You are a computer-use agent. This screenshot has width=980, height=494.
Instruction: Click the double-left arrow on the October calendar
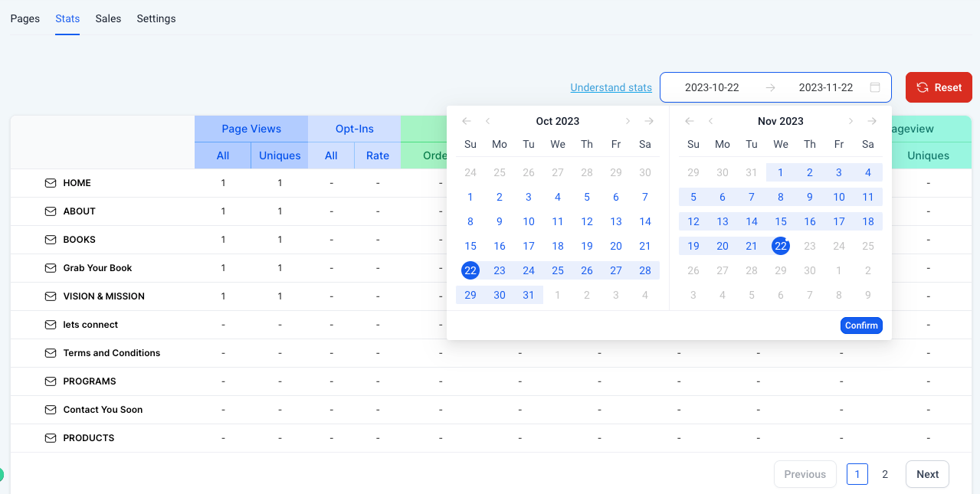pyautogui.click(x=466, y=120)
